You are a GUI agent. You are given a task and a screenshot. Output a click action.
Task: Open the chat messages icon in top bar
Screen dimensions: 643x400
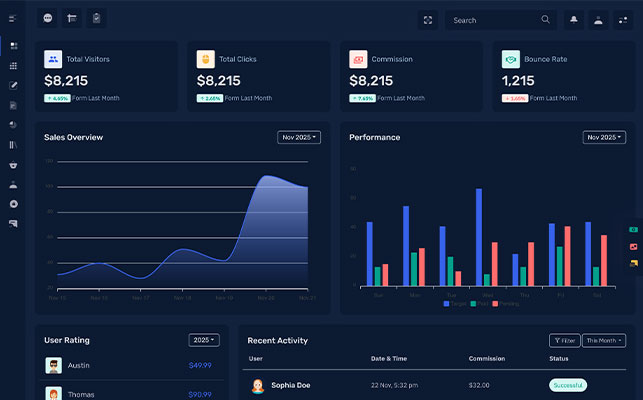click(48, 19)
